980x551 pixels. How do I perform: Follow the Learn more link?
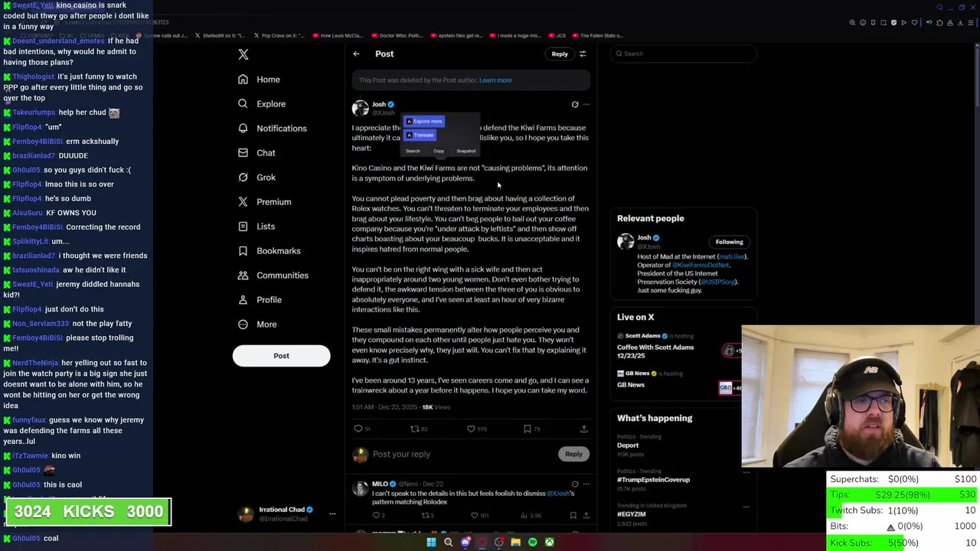[x=495, y=80]
